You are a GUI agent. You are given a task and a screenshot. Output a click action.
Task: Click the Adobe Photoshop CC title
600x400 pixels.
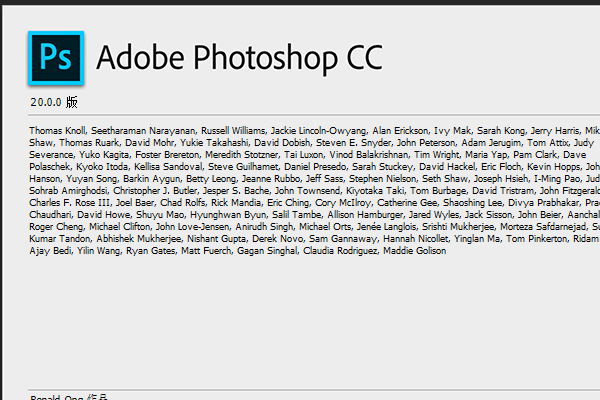click(240, 58)
